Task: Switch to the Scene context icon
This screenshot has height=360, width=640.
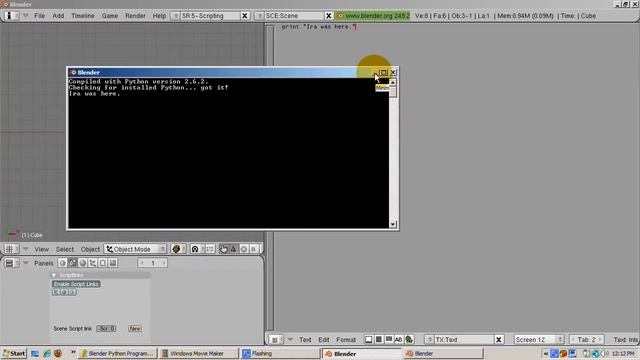Action: pyautogui.click(x=113, y=263)
